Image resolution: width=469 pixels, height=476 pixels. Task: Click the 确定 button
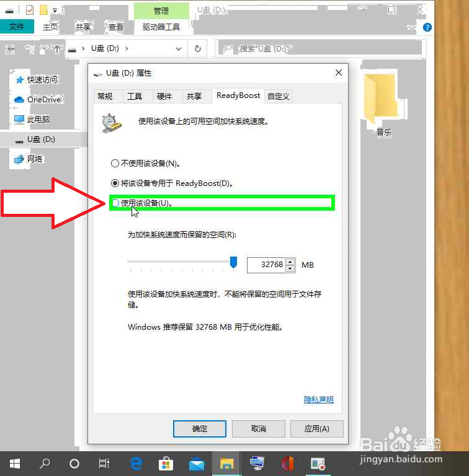[x=200, y=429]
